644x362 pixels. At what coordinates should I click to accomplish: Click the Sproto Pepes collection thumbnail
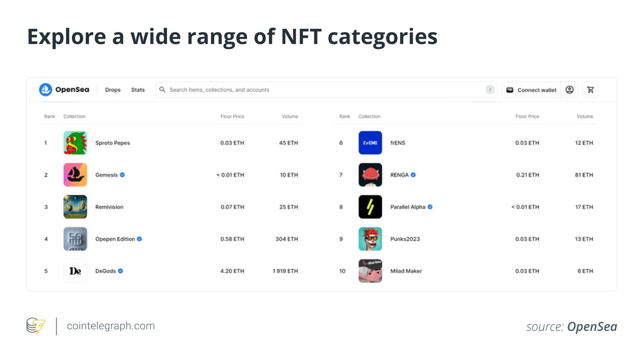click(75, 143)
